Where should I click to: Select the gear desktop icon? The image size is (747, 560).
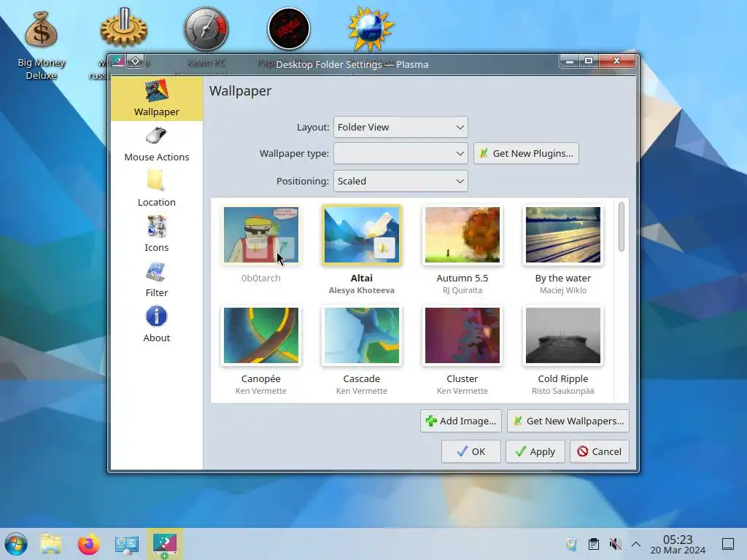tap(123, 28)
